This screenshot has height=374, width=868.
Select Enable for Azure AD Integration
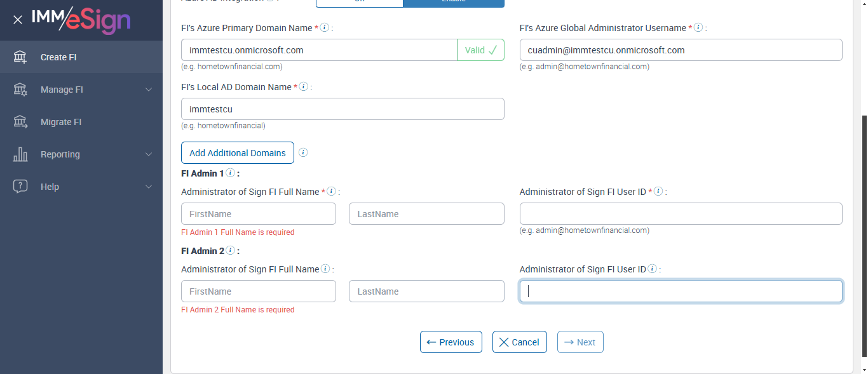[x=453, y=3]
